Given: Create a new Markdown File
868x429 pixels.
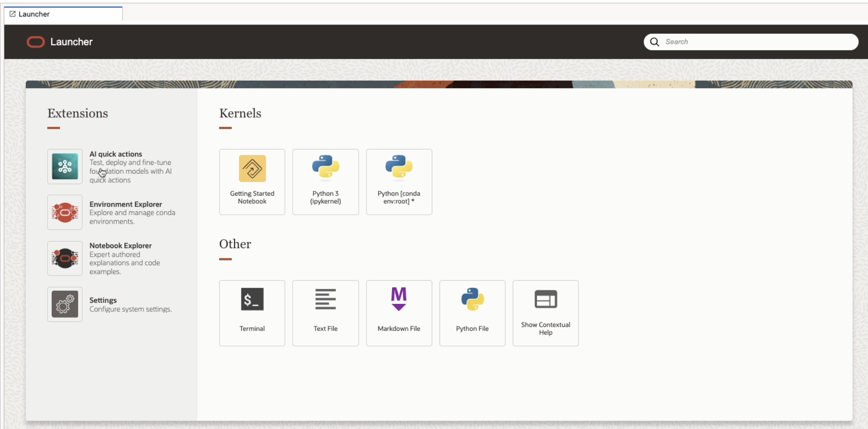Looking at the screenshot, I should click(x=399, y=313).
